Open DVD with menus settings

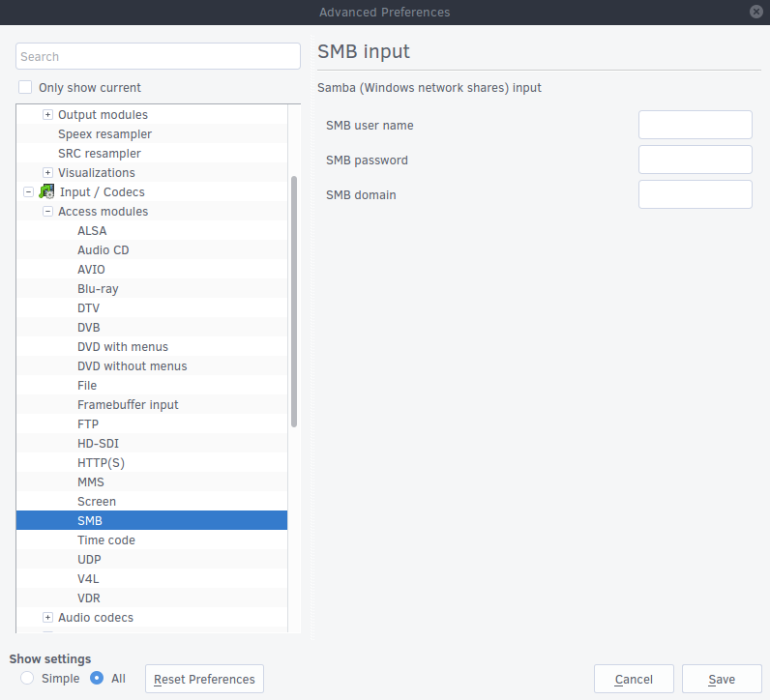[x=123, y=346]
